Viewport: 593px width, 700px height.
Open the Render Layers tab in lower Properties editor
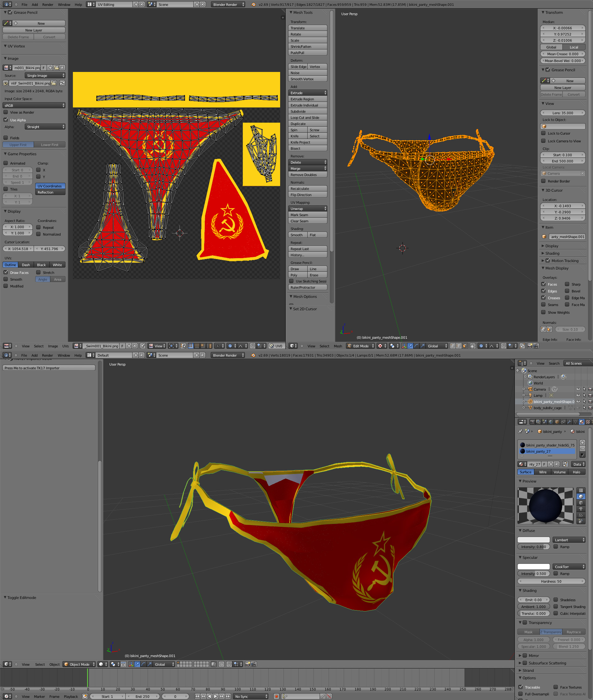coord(538,422)
